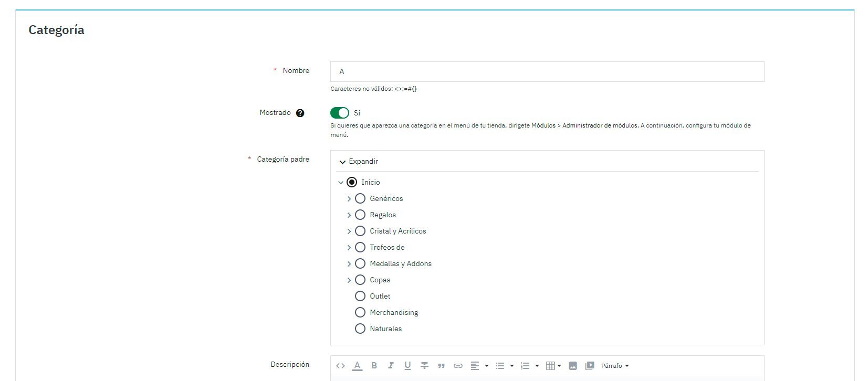Screen dimensions: 868x381
Task: Select Naturales as parent category
Action: click(x=360, y=329)
